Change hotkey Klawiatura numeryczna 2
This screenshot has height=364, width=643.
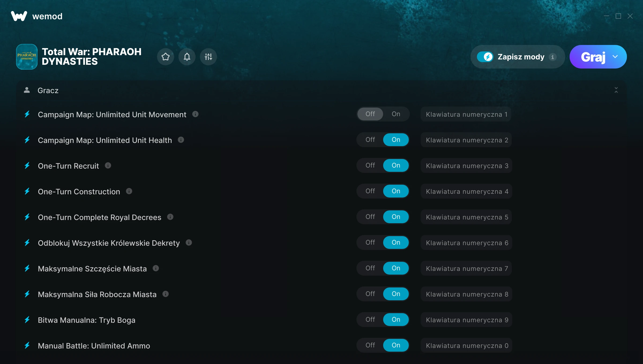click(x=466, y=140)
